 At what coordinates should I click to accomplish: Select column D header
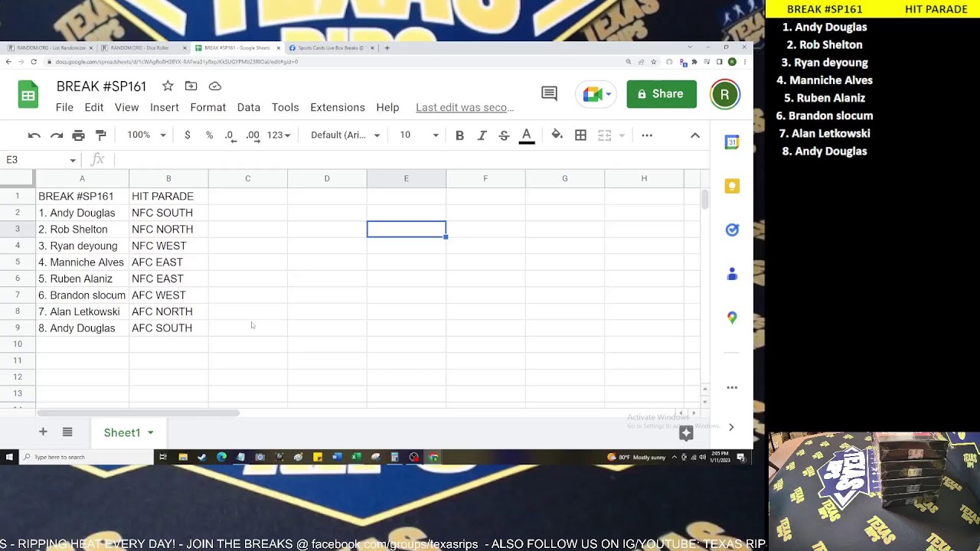pos(327,178)
